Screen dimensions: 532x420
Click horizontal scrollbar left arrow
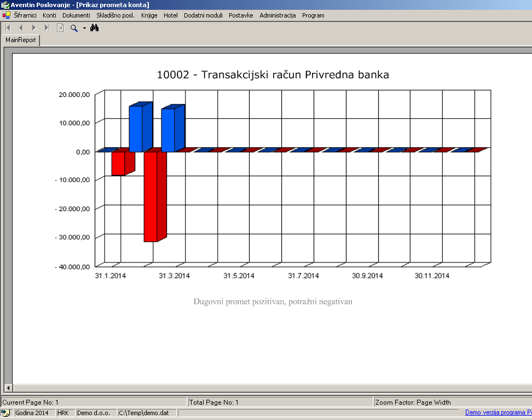pos(8,388)
